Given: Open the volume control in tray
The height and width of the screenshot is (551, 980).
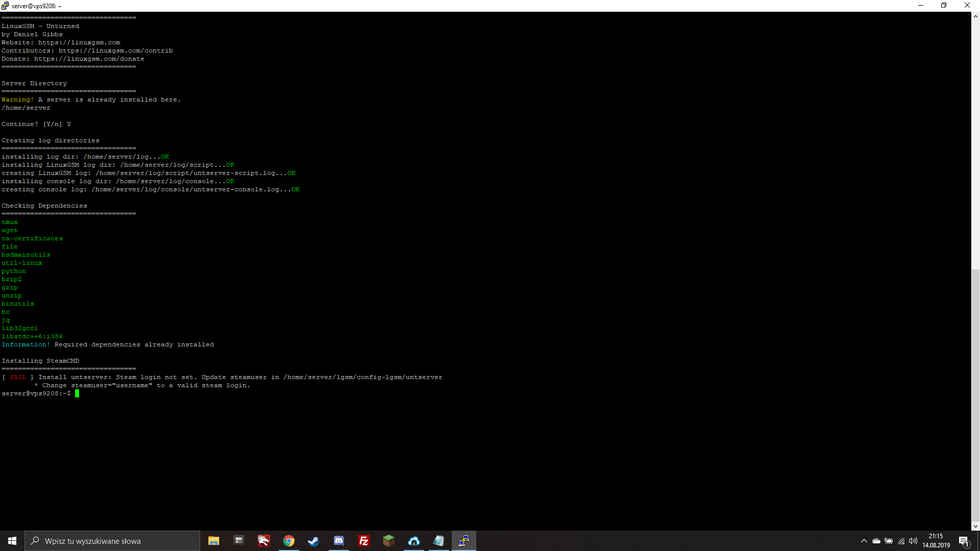Looking at the screenshot, I should tap(913, 541).
